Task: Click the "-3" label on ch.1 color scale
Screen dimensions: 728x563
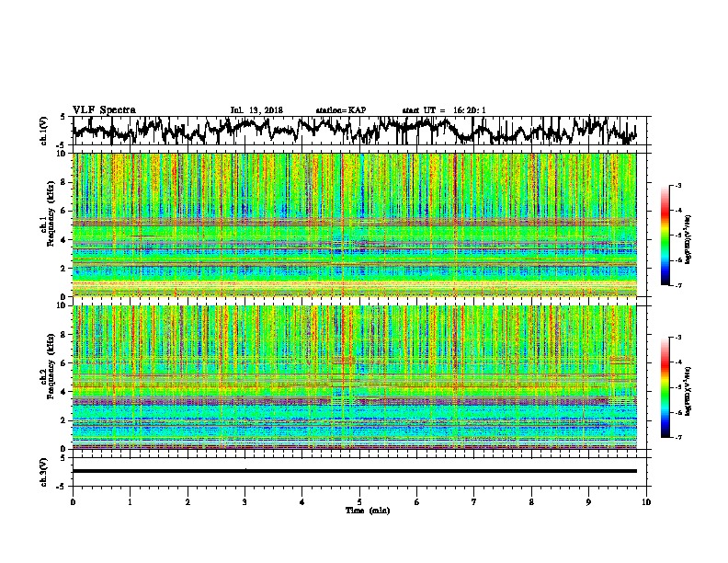Action: (x=677, y=185)
